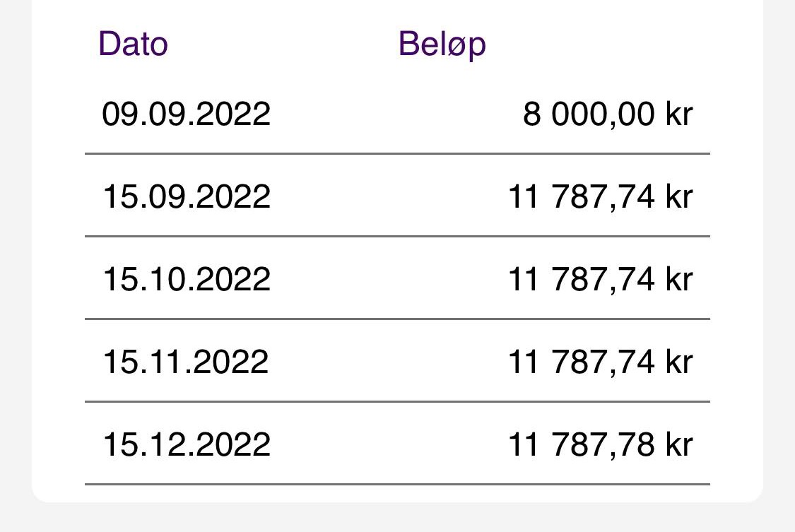Viewport: 795px width, 532px height.
Task: Click the 11 787,78 amount figure
Action: coord(582,444)
